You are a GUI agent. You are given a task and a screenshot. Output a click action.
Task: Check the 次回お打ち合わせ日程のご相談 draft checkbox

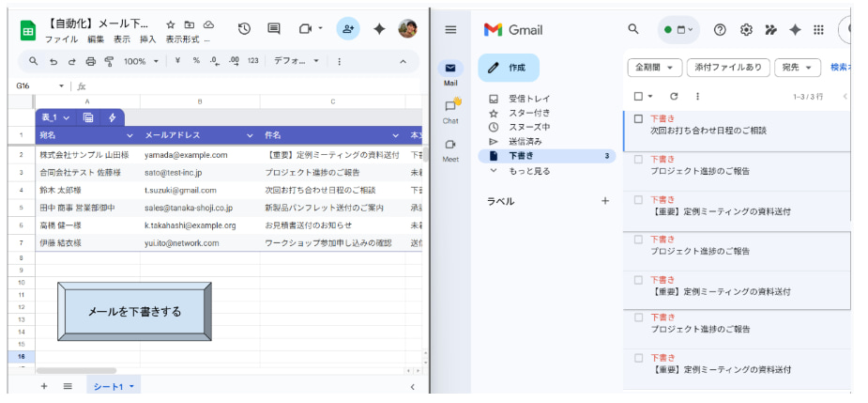pyautogui.click(x=639, y=119)
